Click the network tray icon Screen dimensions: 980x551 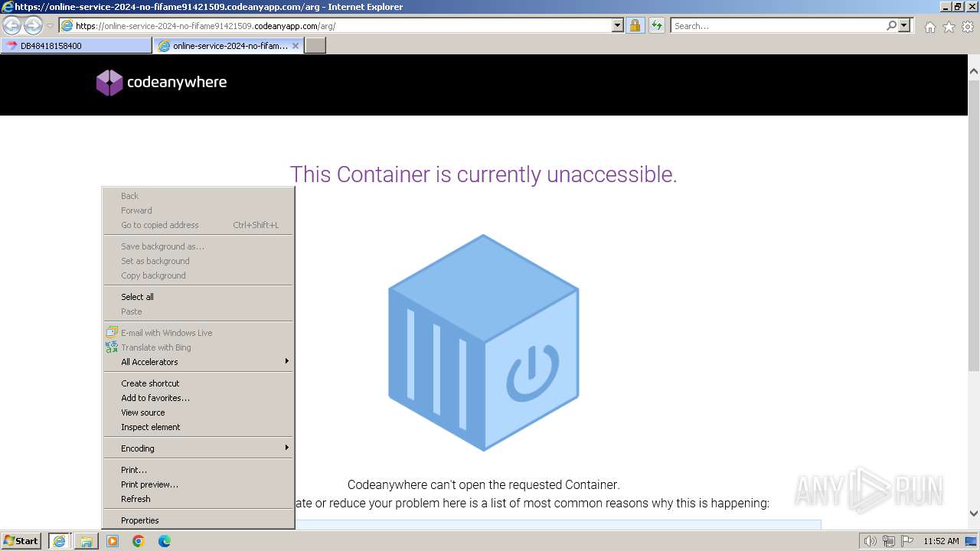point(889,541)
